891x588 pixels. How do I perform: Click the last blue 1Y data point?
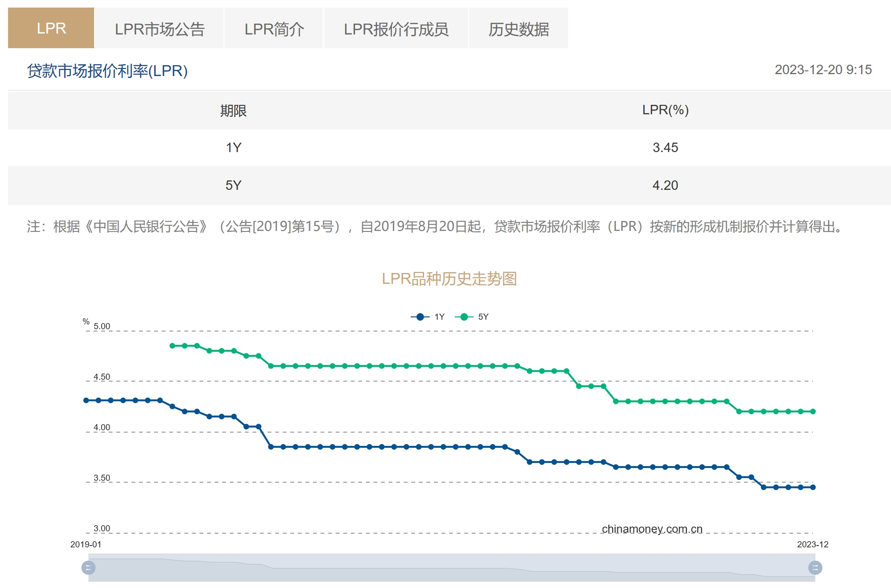(813, 487)
